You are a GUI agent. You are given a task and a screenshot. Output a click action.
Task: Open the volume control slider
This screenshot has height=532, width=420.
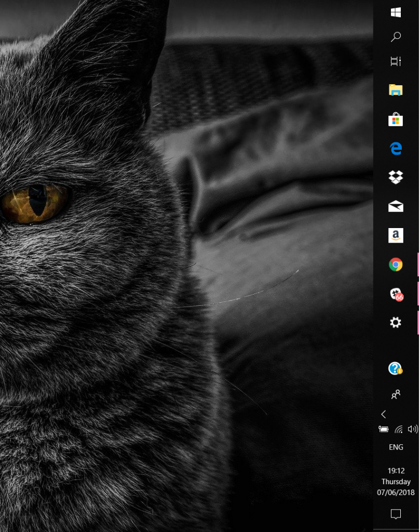coord(412,429)
